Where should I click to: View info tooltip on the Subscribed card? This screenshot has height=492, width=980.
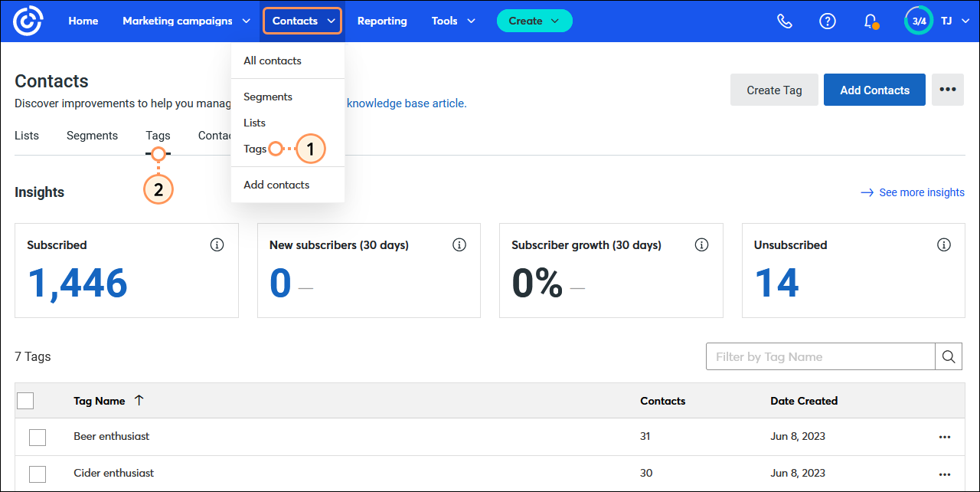(217, 244)
